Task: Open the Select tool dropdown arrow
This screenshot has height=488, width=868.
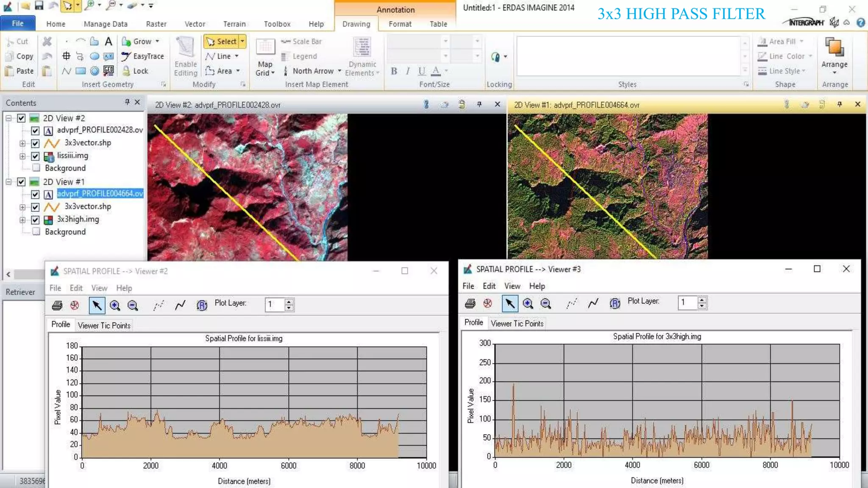Action: [242, 42]
